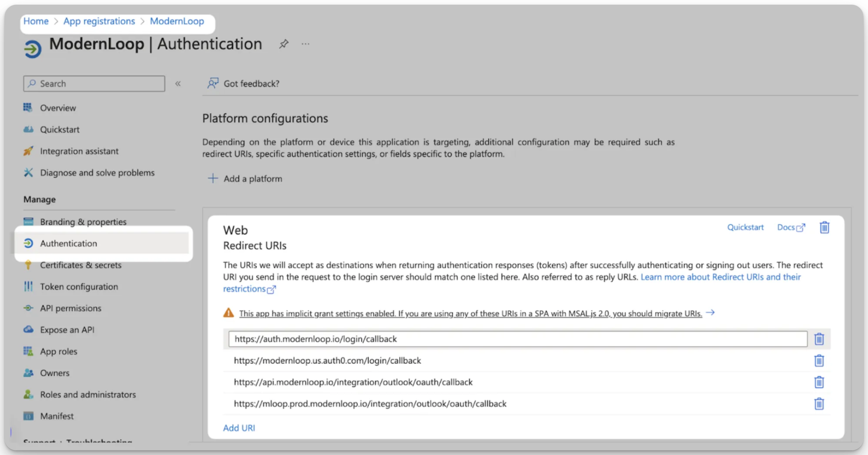Screen dimensions: 868x455
Task: Click the Token configuration bars icon
Action: click(28, 286)
